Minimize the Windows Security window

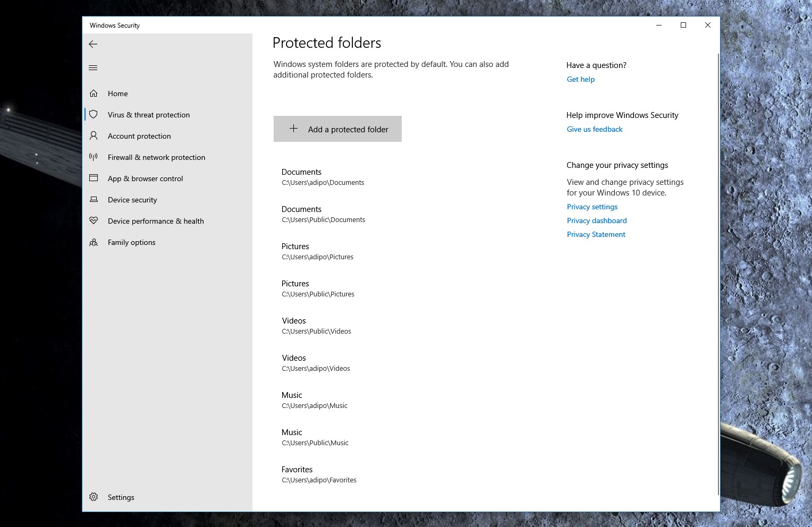click(659, 25)
